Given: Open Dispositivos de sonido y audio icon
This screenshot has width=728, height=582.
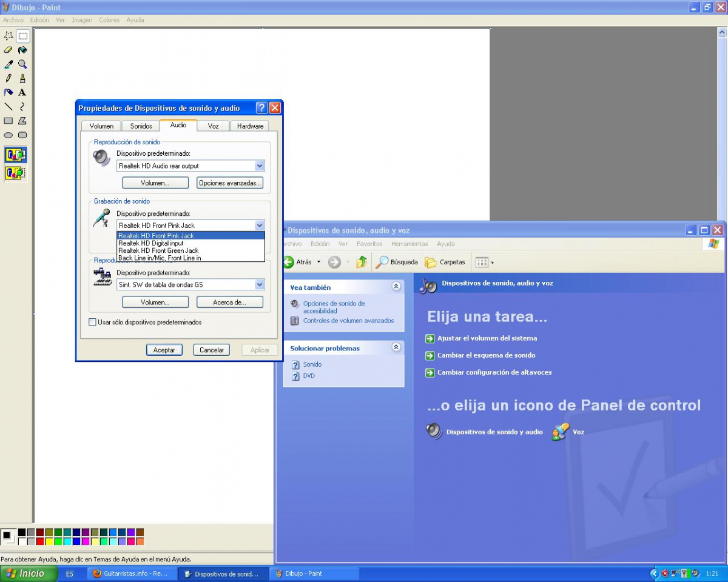Looking at the screenshot, I should 484,432.
